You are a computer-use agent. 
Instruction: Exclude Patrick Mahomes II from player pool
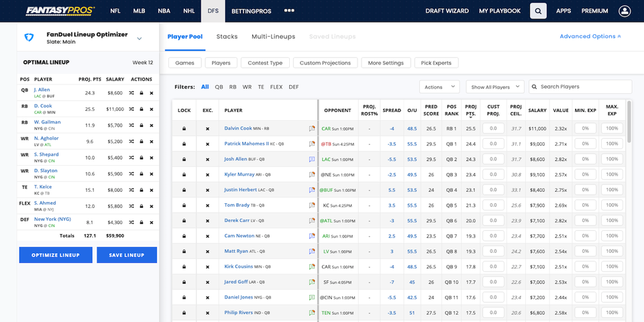207,144
